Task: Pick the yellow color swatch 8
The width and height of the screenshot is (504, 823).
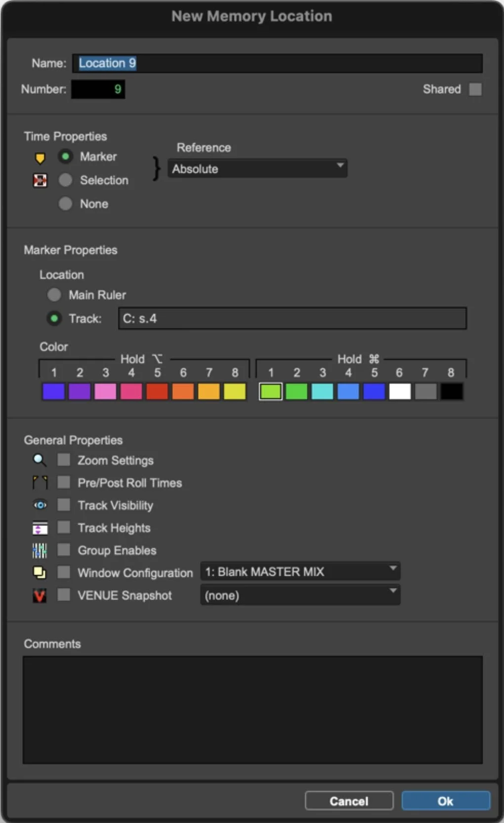Action: [x=235, y=392]
